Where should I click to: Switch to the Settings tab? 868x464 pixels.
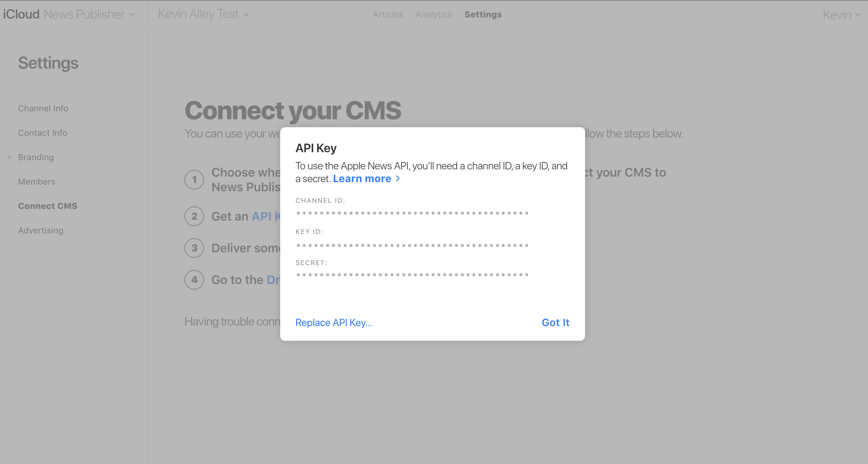tap(483, 14)
